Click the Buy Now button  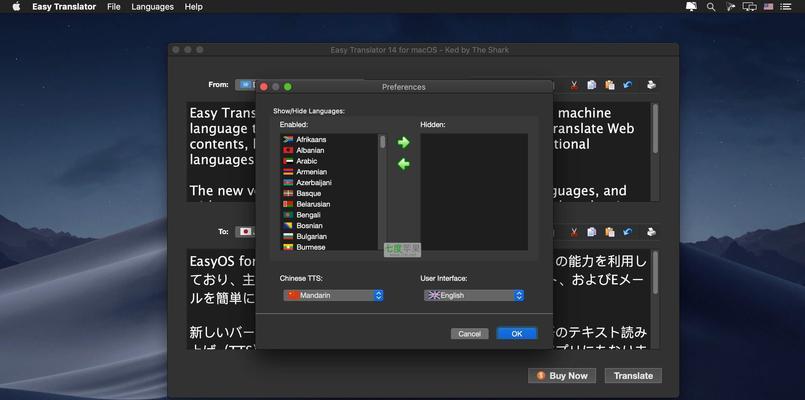point(562,376)
